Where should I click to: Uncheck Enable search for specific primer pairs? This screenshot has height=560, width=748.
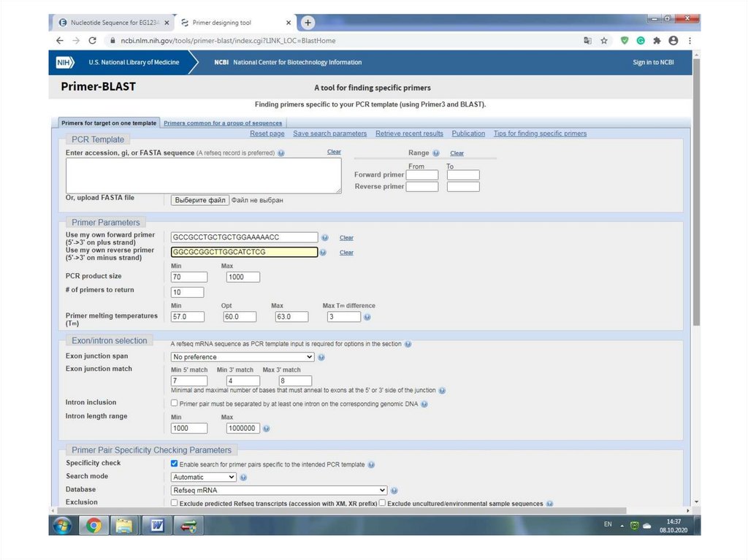pos(174,464)
